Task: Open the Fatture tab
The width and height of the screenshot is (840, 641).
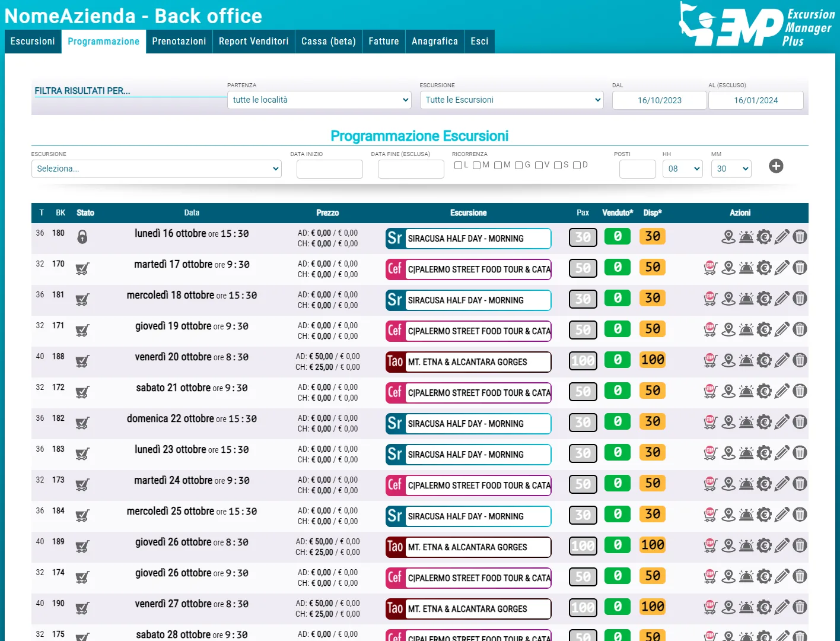Action: pyautogui.click(x=384, y=42)
